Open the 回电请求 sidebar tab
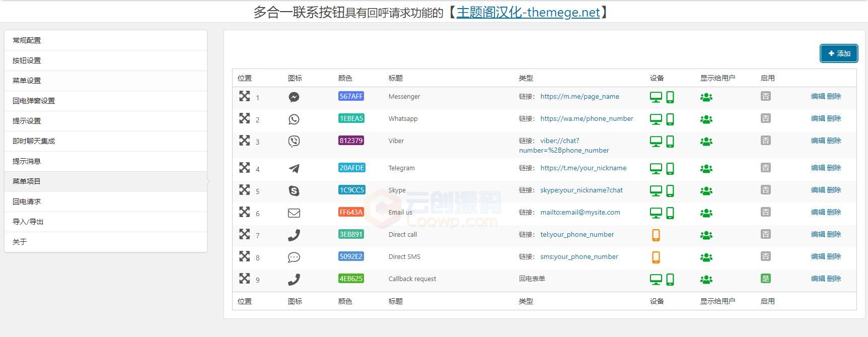 click(x=106, y=201)
